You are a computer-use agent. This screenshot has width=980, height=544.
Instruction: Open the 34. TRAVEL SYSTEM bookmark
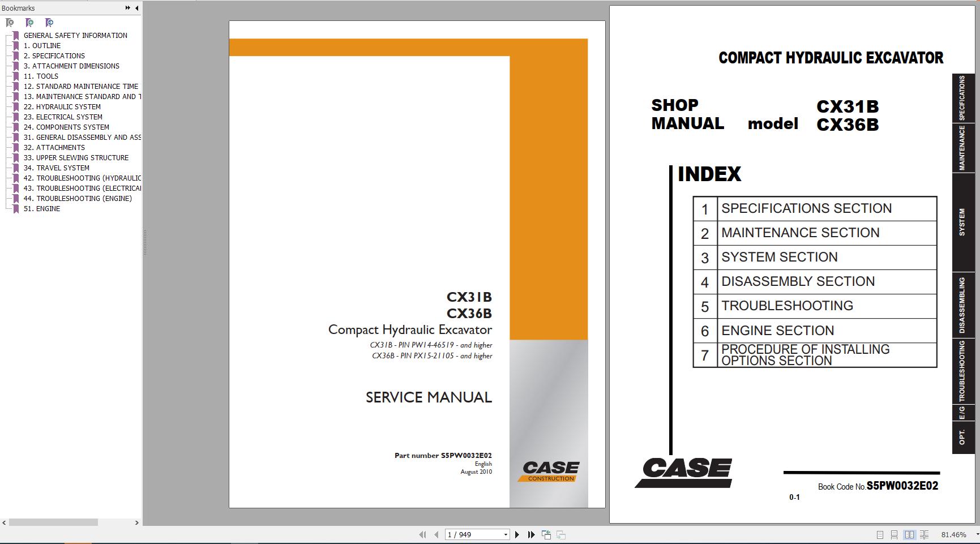(x=57, y=168)
